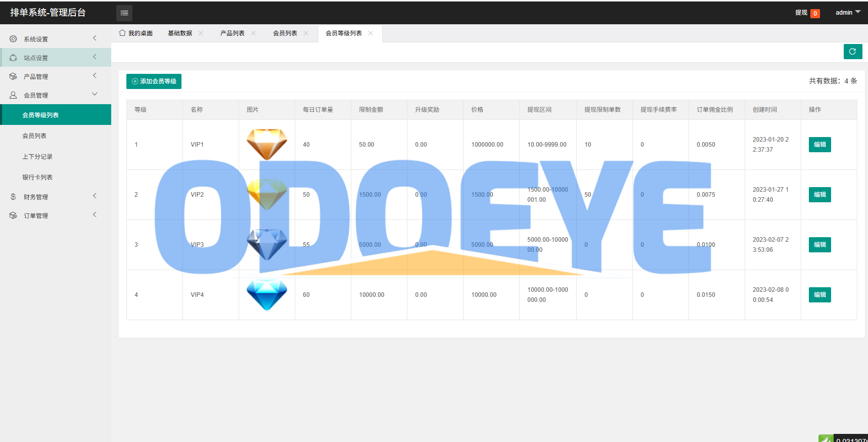The image size is (868, 442).
Task: Click the 添加会员等级 button
Action: pyautogui.click(x=154, y=81)
